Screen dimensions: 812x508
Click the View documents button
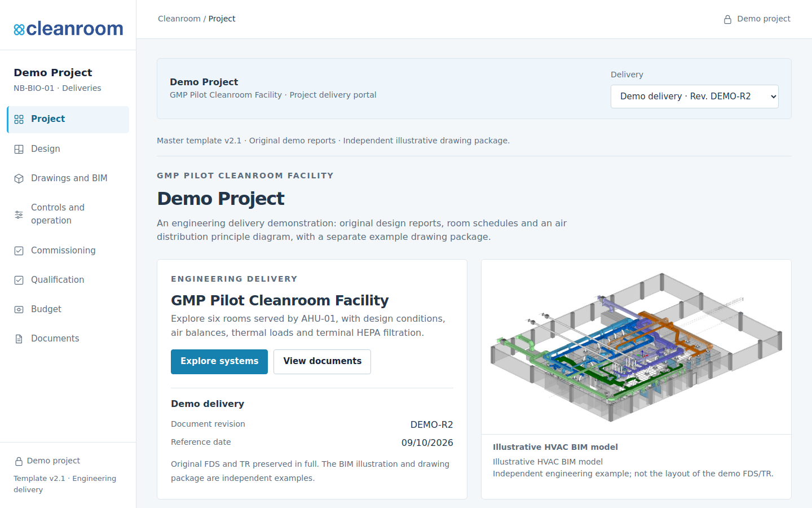[323, 362]
